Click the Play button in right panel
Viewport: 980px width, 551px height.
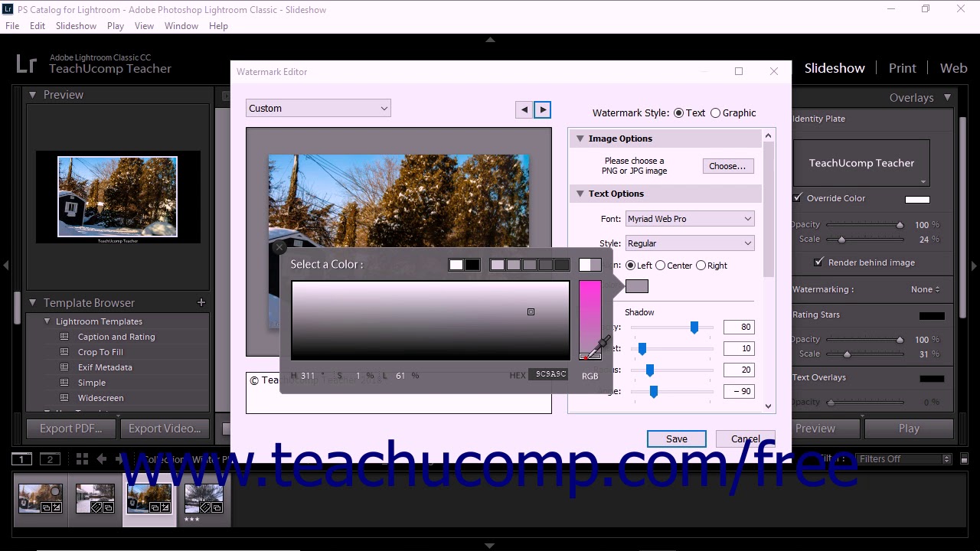click(x=909, y=429)
